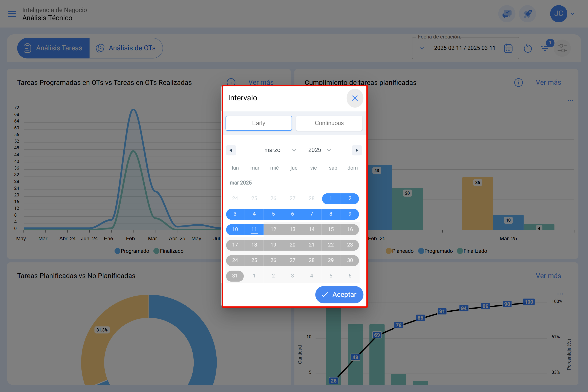Click the date range 2025-02-11 / 2025-03-11 field
This screenshot has width=588, height=392.
point(464,48)
